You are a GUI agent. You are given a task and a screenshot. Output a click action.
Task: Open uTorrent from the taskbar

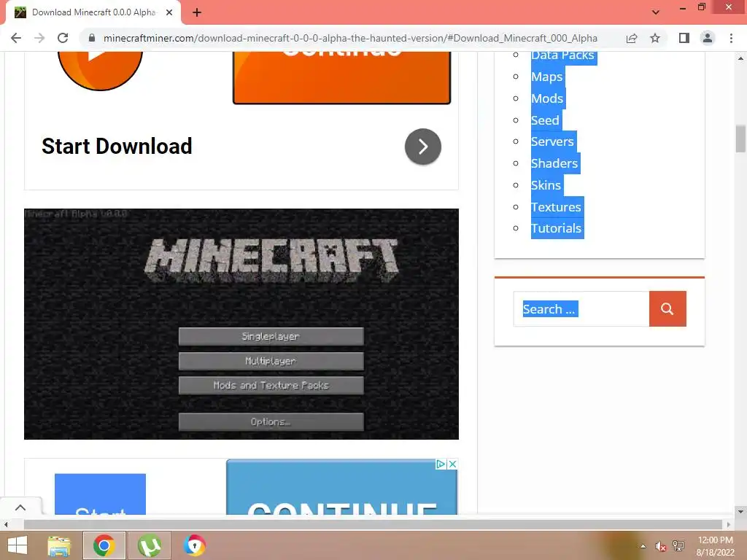click(x=149, y=545)
